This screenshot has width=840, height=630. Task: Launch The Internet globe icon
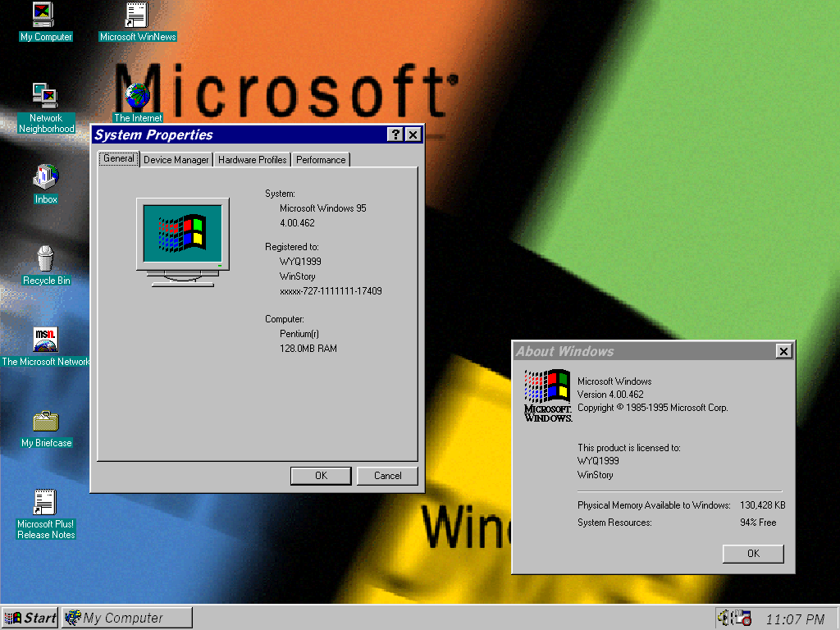pyautogui.click(x=138, y=97)
